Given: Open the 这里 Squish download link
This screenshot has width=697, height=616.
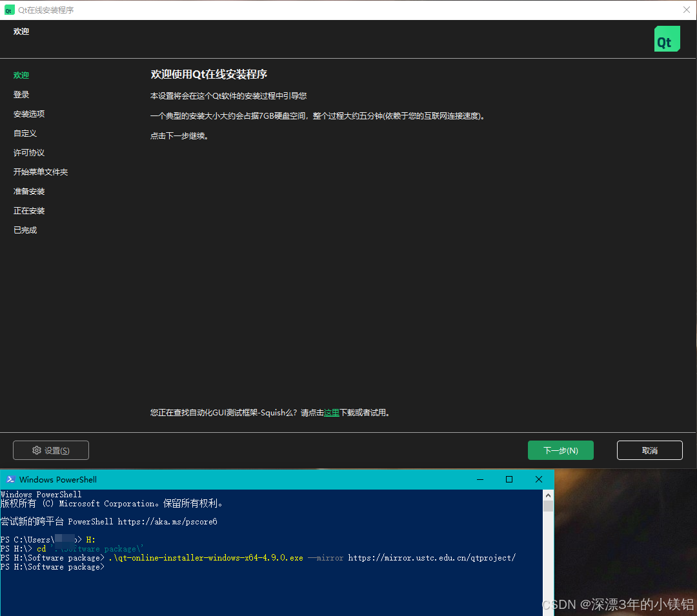Looking at the screenshot, I should pyautogui.click(x=332, y=413).
